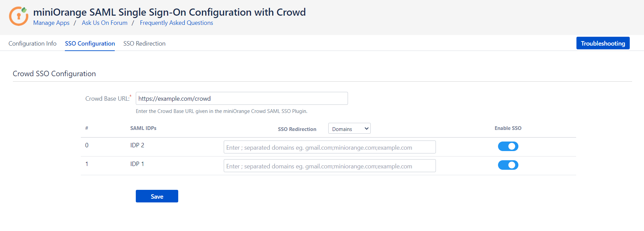The width and height of the screenshot is (644, 231).
Task: Click the page title 'miniOrange SAML Single Sign-On Configuration with Crowd'
Action: 169,12
